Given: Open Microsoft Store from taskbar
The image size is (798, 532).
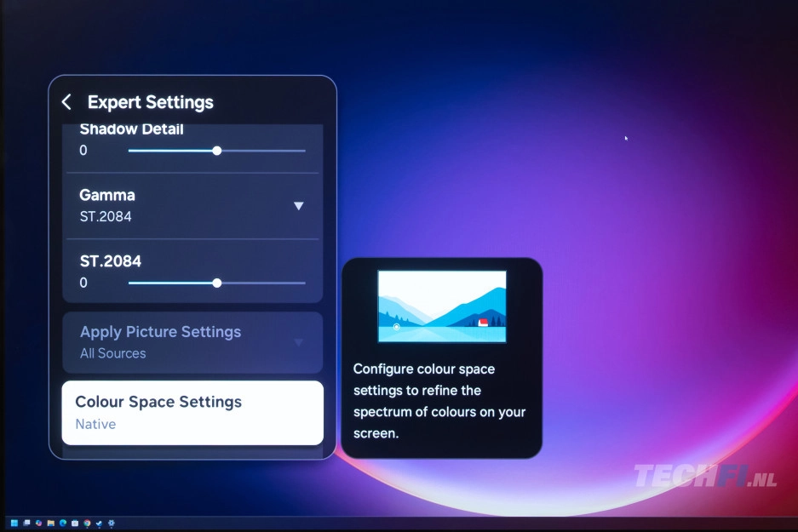Looking at the screenshot, I should coord(75,523).
